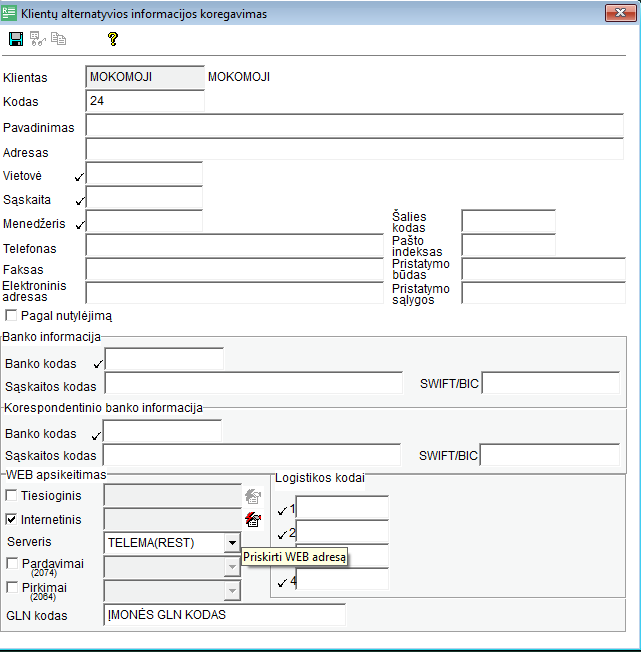Tick the Tiesioginis checkbox

click(12, 495)
